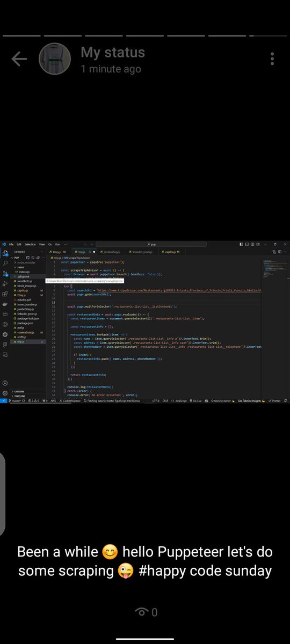This screenshot has height=644, width=290.
Task: Open Ebay.js file in the Explorer list
Action: click(21, 295)
